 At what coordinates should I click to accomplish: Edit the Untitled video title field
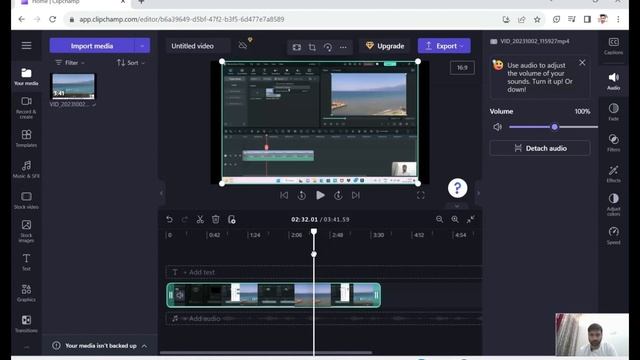pyautogui.click(x=198, y=46)
